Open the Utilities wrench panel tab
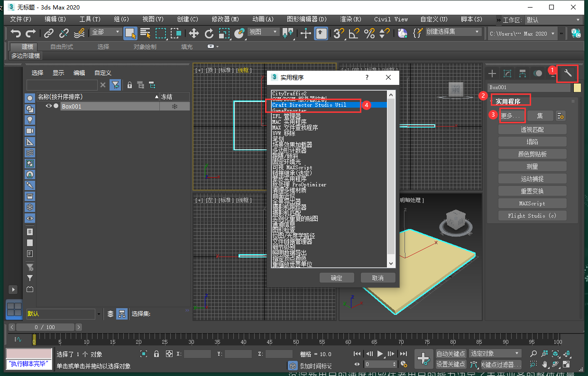Screen dimensions: 588x376 [567, 73]
